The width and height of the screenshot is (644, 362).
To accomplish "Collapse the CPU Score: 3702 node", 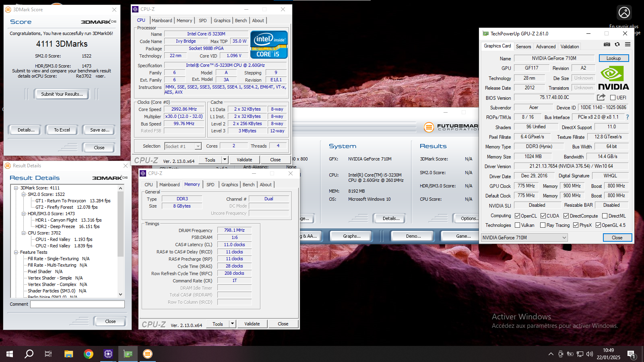I will point(24,233).
